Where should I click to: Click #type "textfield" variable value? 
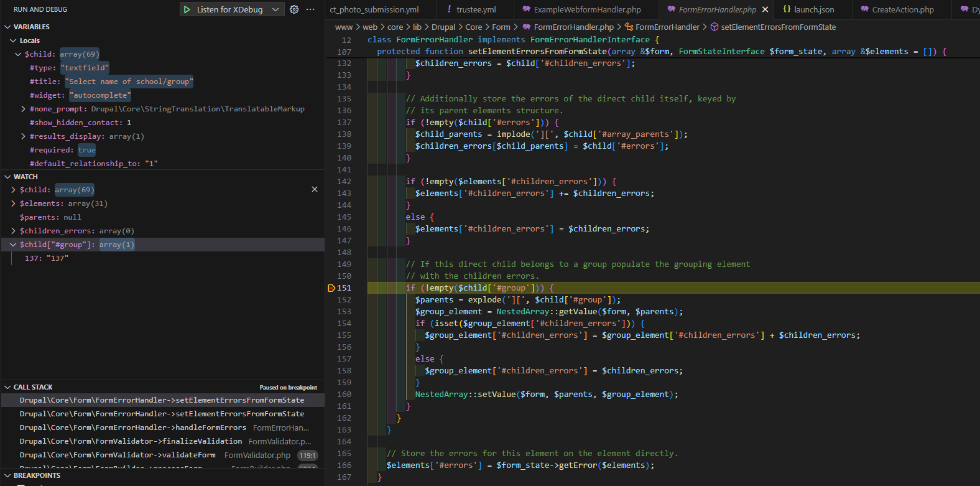(x=85, y=68)
